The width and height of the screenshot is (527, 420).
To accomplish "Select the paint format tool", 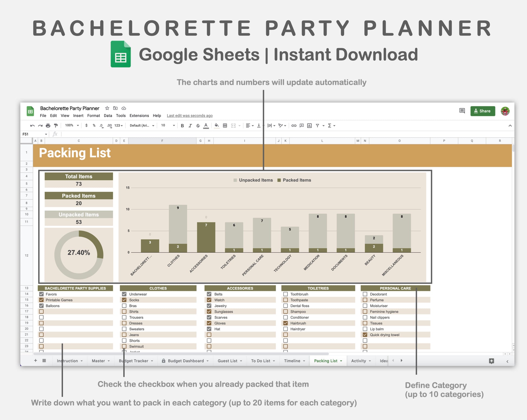I will pyautogui.click(x=56, y=126).
